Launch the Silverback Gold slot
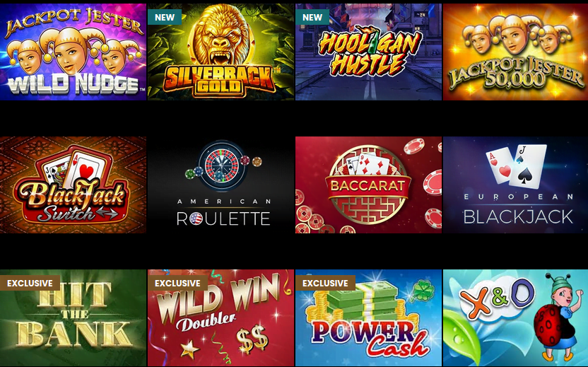The height and width of the screenshot is (367, 588). pyautogui.click(x=221, y=52)
